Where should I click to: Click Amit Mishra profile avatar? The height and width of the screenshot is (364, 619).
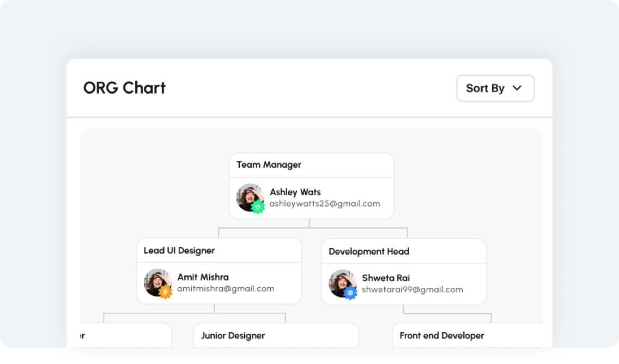(158, 283)
